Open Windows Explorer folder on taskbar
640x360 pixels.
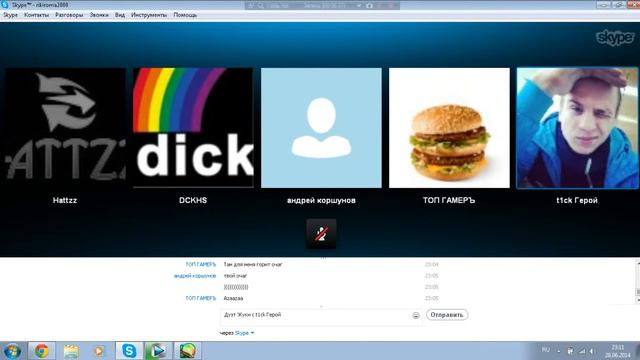[71, 351]
